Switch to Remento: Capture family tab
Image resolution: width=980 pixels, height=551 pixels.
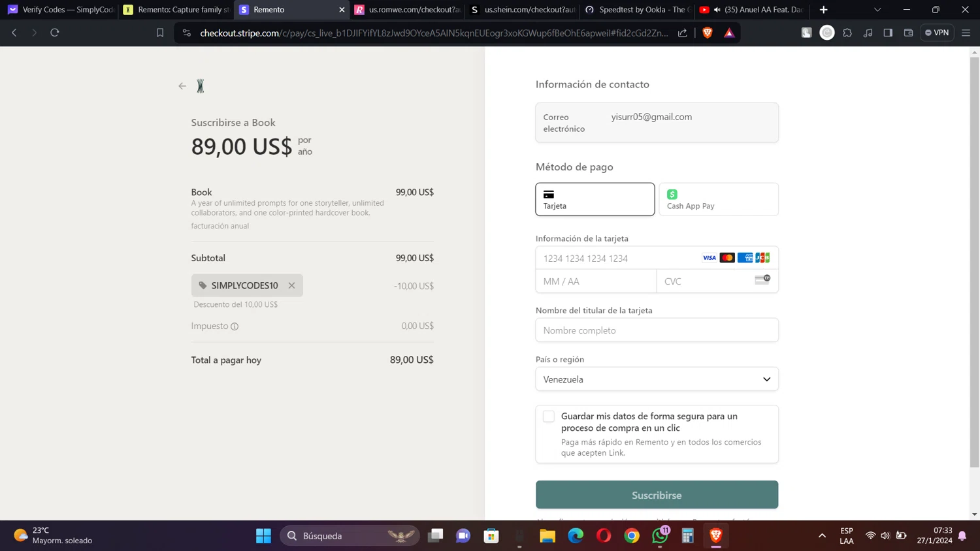[176, 10]
